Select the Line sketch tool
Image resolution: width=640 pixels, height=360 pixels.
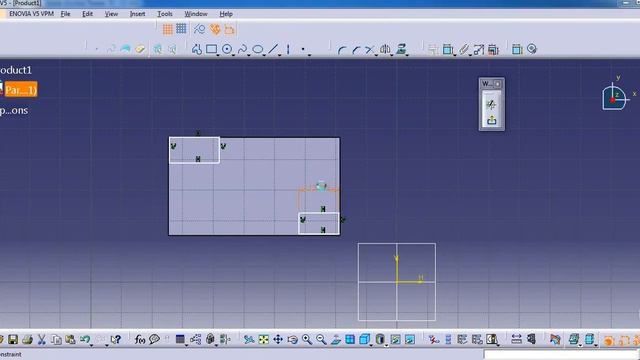[273, 49]
